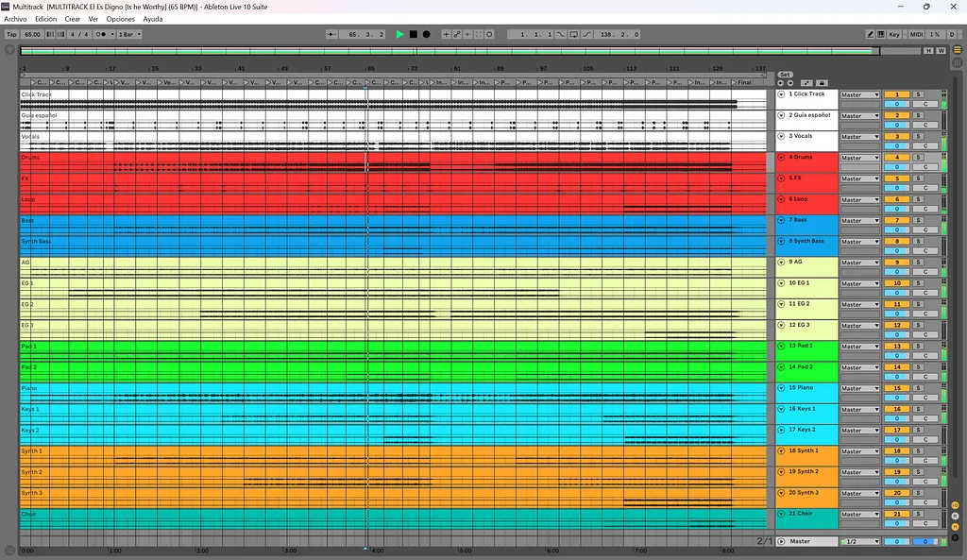Click the H optimize height button
This screenshot has height=560, width=967.
tap(928, 51)
